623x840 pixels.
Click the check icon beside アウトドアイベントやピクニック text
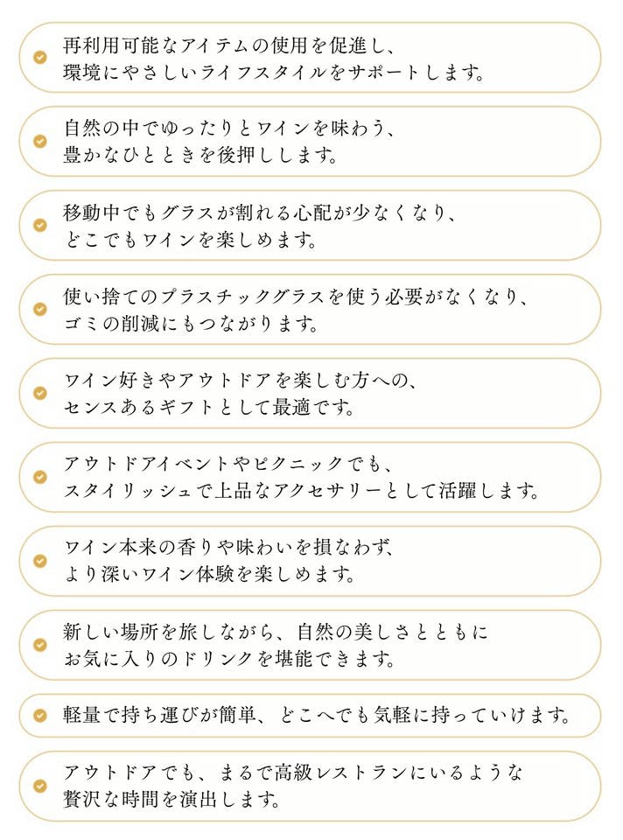click(x=40, y=477)
